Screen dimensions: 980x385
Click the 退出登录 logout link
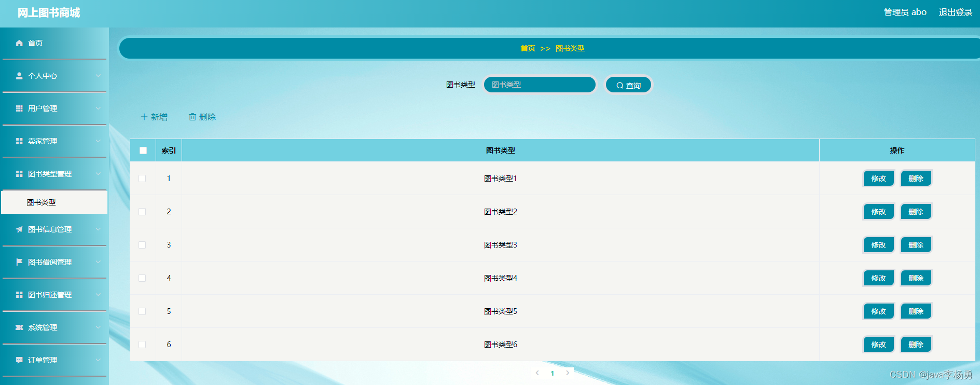[x=956, y=12]
